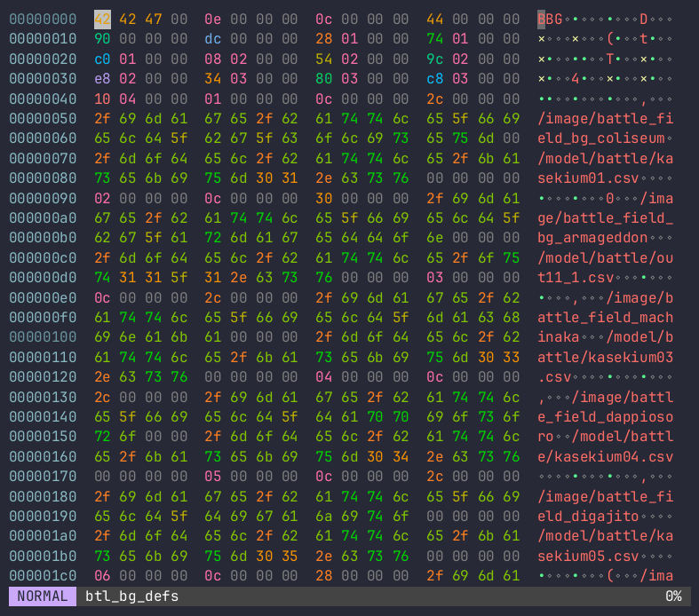The width and height of the screenshot is (699, 616).
Task: Select byte 33 in row 00000110
Action: click(512, 357)
